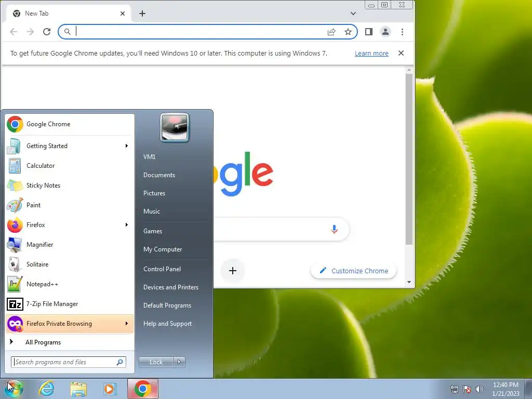
Task: Open Google Chrome from Start menu list
Action: pyautogui.click(x=70, y=124)
